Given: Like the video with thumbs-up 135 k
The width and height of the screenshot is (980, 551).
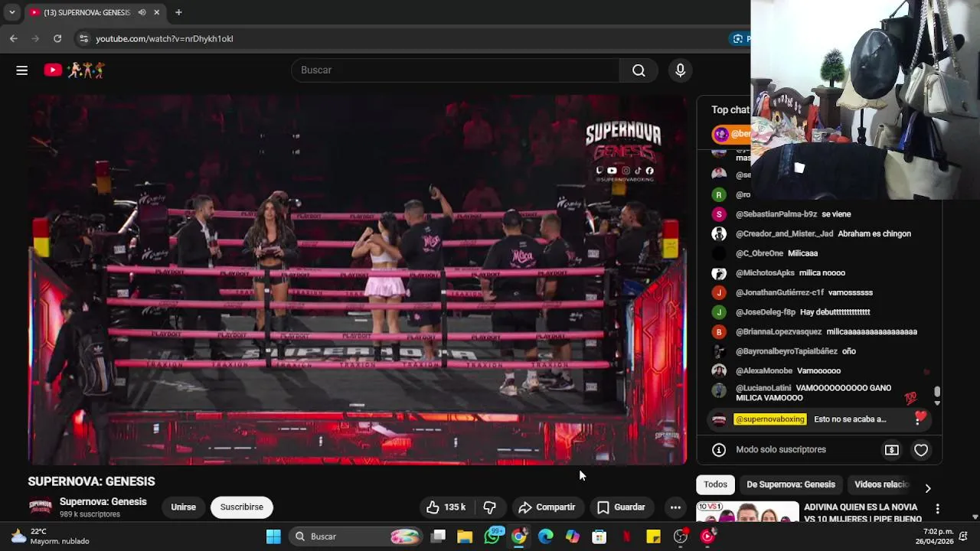Looking at the screenshot, I should click(446, 507).
